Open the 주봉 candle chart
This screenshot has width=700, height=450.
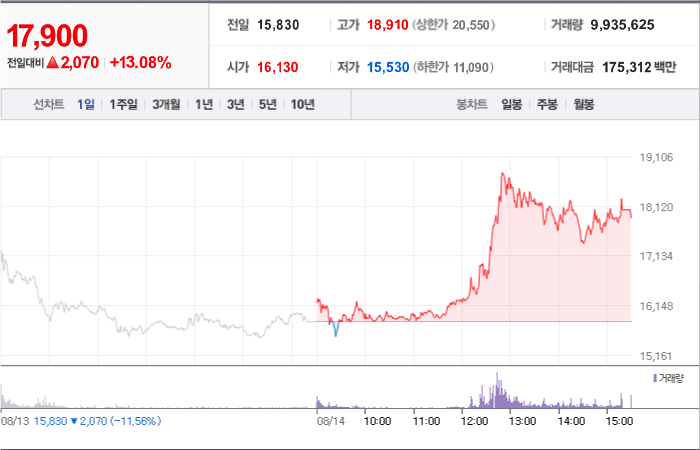(x=547, y=105)
